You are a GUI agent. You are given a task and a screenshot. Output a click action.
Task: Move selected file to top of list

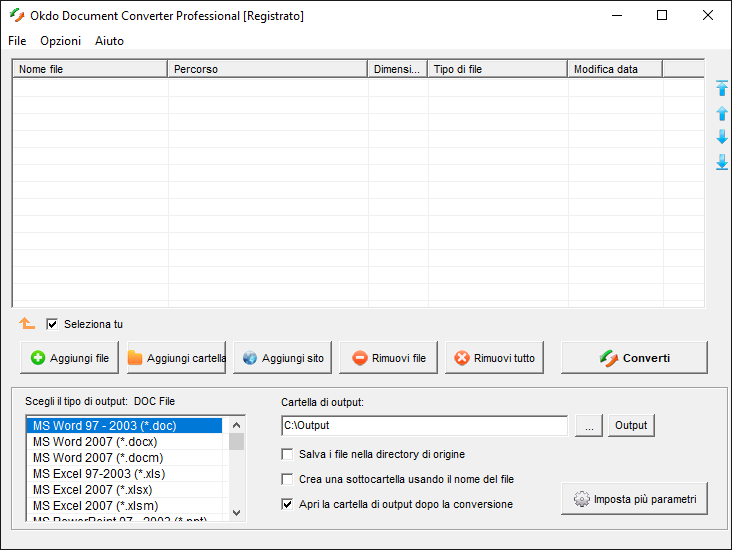[722, 88]
